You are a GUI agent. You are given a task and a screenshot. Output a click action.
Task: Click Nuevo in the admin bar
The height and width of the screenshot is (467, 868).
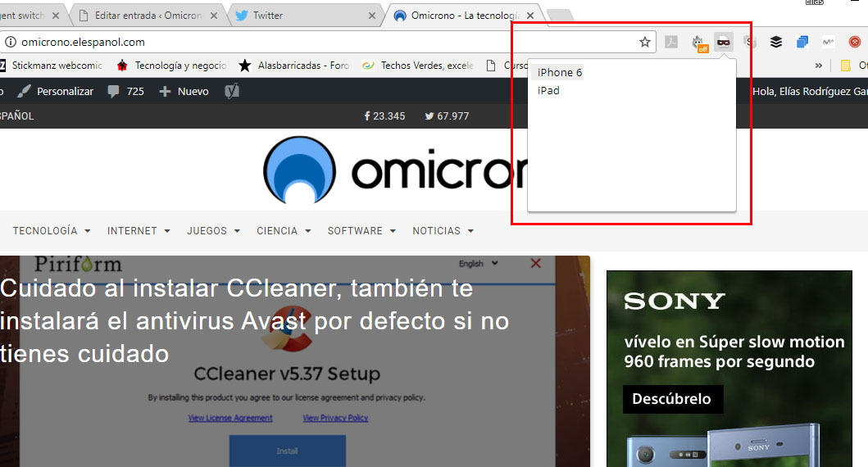coord(184,91)
